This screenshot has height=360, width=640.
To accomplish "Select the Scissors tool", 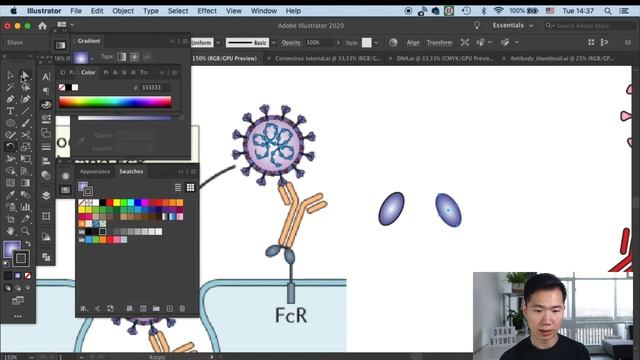I will click(x=25, y=135).
